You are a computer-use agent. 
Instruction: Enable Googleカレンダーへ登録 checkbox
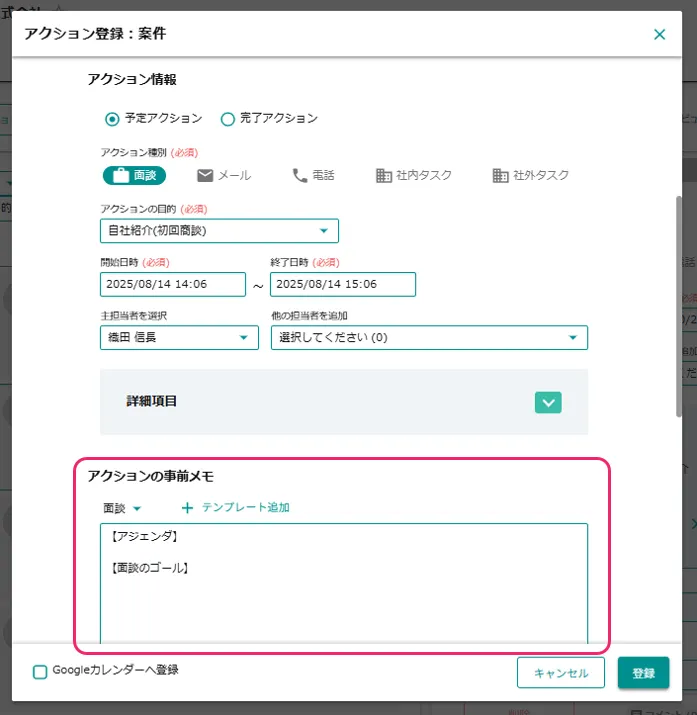(x=40, y=672)
